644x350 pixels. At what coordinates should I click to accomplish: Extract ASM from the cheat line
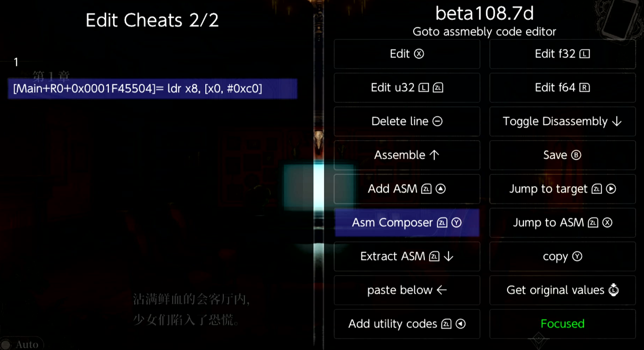pyautogui.click(x=407, y=256)
